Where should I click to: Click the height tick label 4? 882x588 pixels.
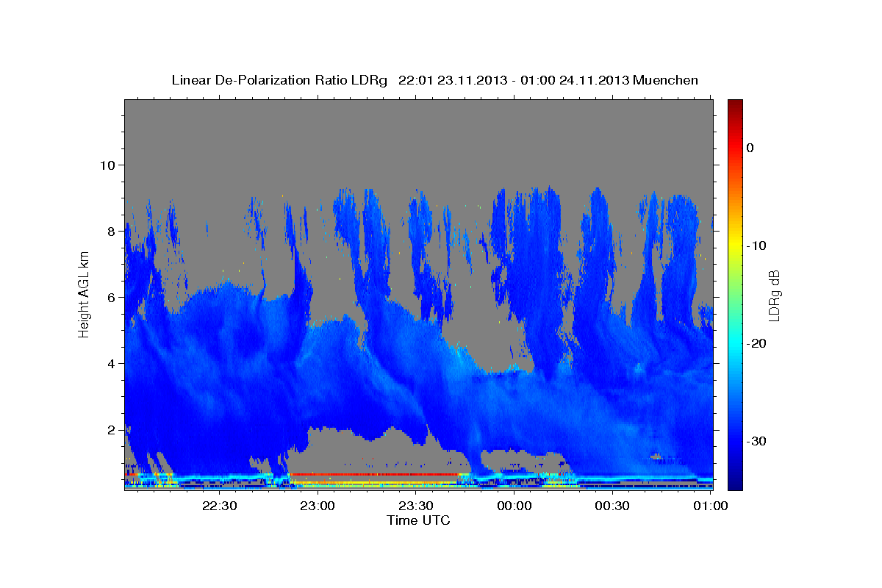click(x=111, y=363)
